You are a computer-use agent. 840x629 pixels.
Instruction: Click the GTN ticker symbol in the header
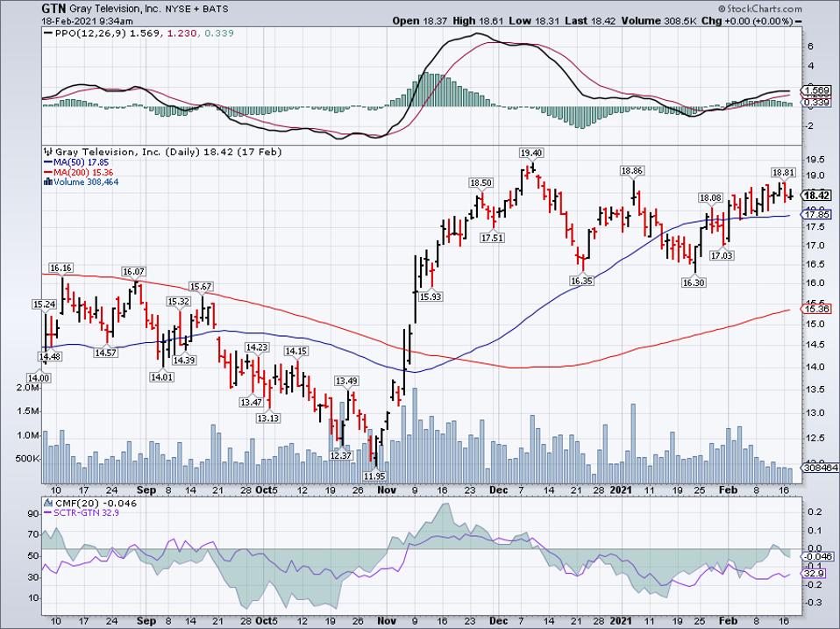click(x=54, y=9)
